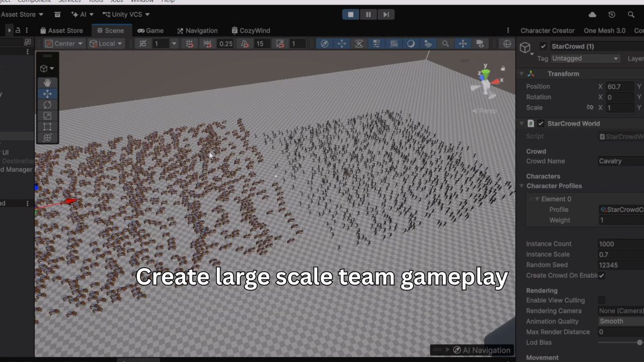Screen dimensions: 644x362
Task: Open the Character Creator tab
Action: 547,31
